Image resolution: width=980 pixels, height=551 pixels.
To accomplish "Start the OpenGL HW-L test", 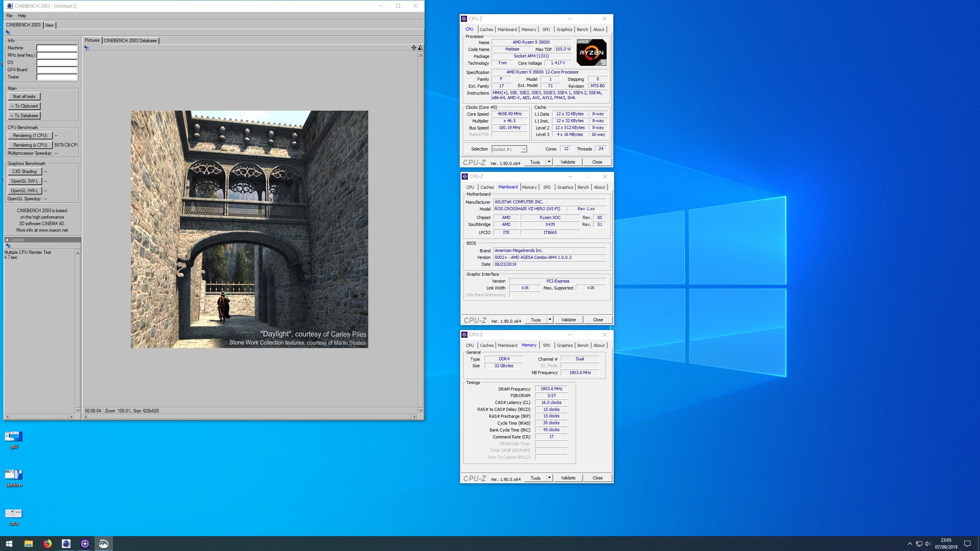I will (x=24, y=191).
